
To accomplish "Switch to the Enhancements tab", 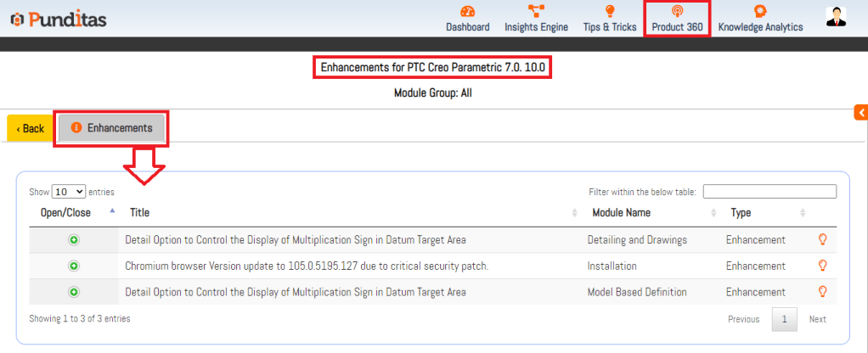I will pyautogui.click(x=111, y=128).
